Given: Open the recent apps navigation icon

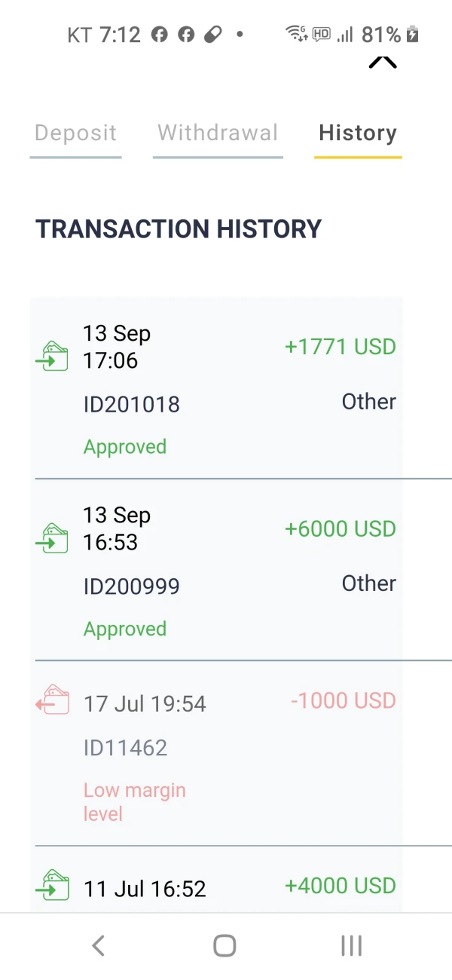Looking at the screenshot, I should point(351,945).
